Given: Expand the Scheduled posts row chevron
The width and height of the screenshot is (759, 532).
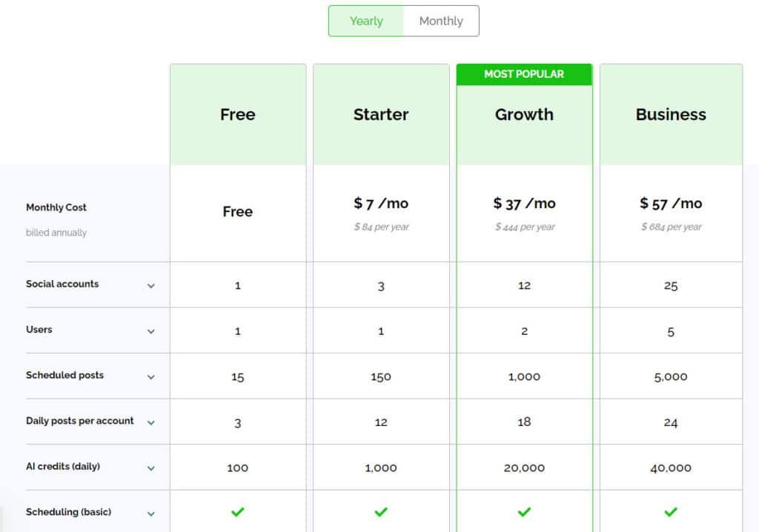Looking at the screenshot, I should pyautogui.click(x=151, y=376).
